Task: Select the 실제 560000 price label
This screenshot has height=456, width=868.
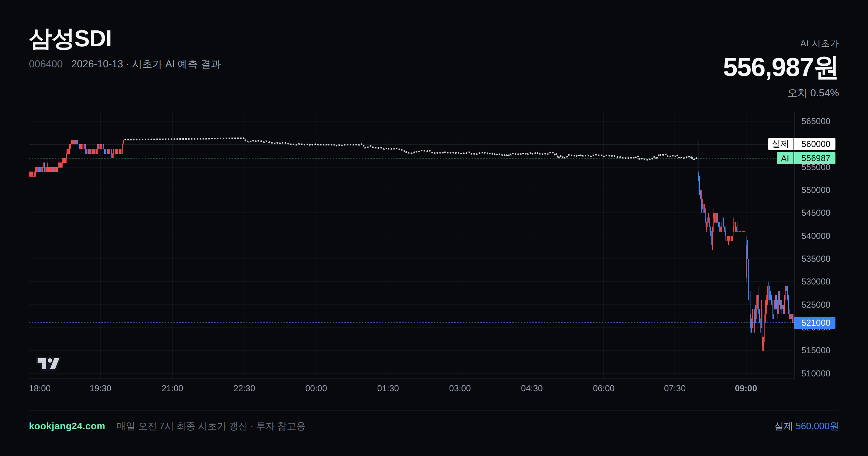Action: pos(801,144)
